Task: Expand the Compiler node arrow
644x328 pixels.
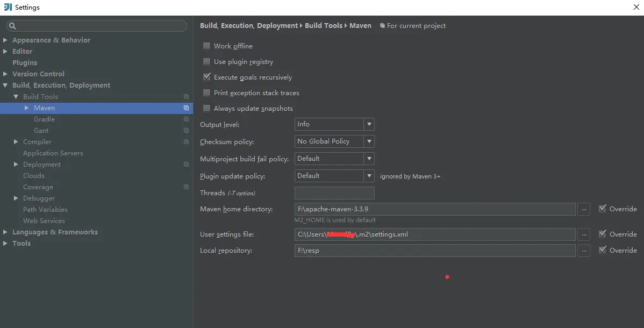Action: [16, 142]
